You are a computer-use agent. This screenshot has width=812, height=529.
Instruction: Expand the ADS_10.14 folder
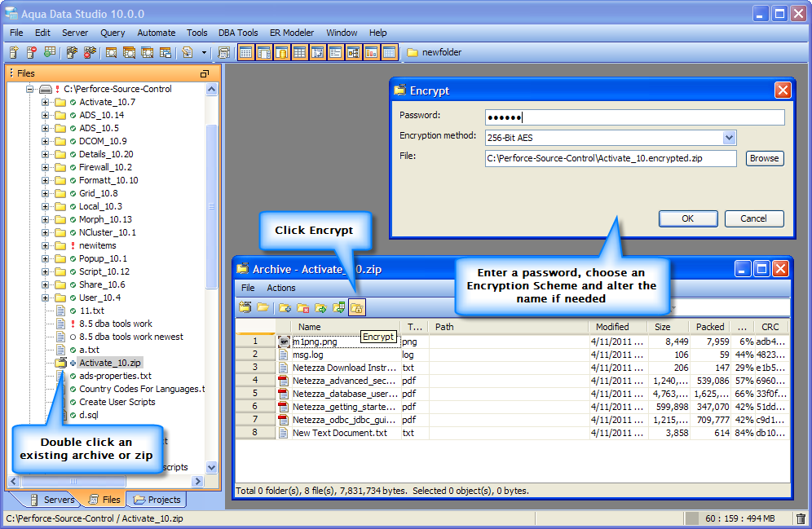point(45,115)
